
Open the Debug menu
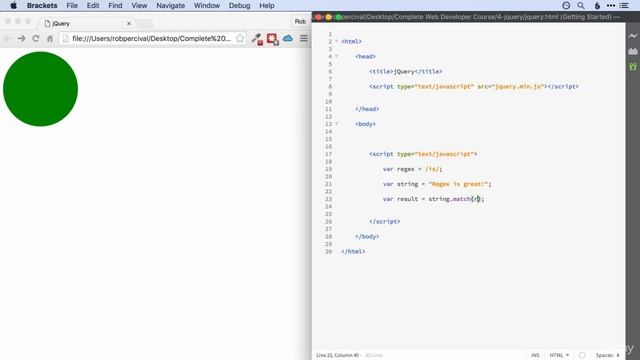coord(240,6)
